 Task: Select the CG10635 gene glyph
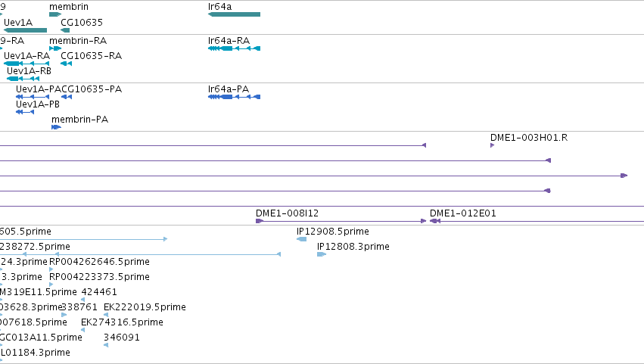click(x=65, y=30)
